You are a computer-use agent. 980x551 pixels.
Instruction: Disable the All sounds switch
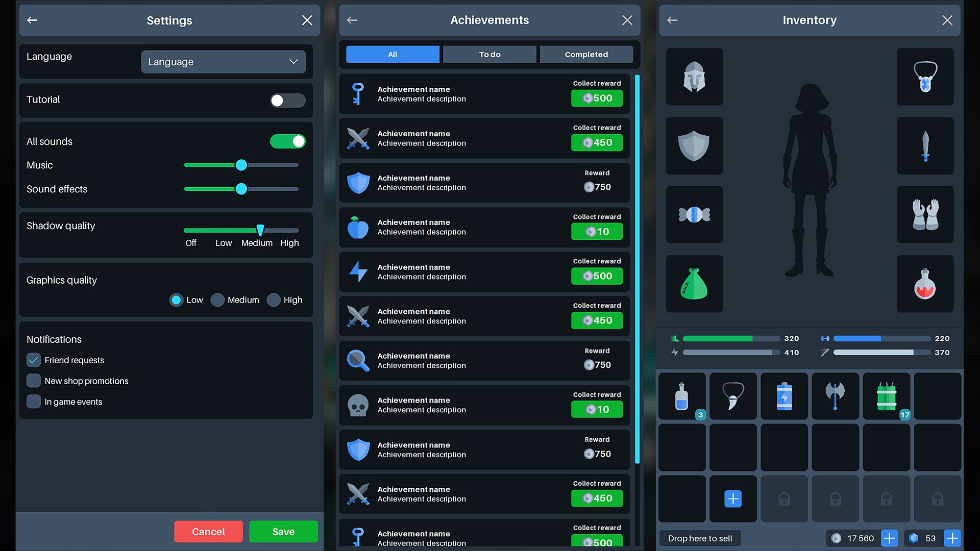287,141
